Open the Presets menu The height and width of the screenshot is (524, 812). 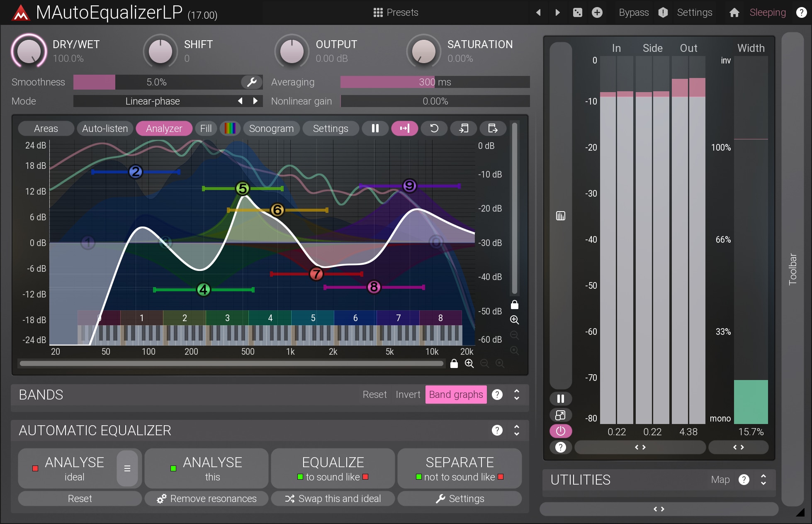pos(396,12)
